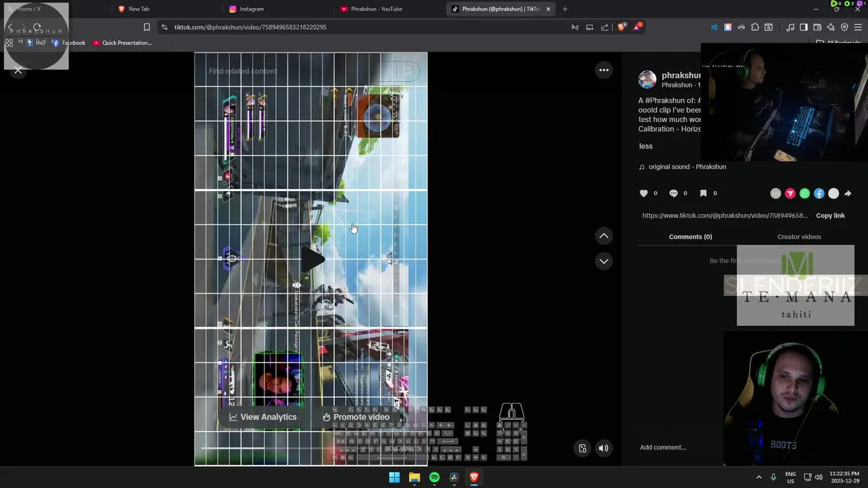
Task: Open Brave VPN shield icon
Action: point(844,27)
